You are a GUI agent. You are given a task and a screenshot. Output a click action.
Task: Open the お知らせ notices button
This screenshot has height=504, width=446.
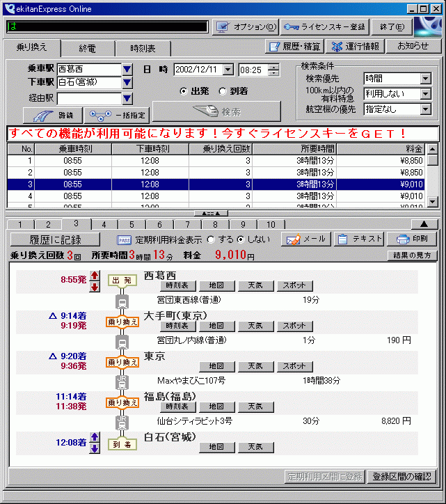(413, 46)
